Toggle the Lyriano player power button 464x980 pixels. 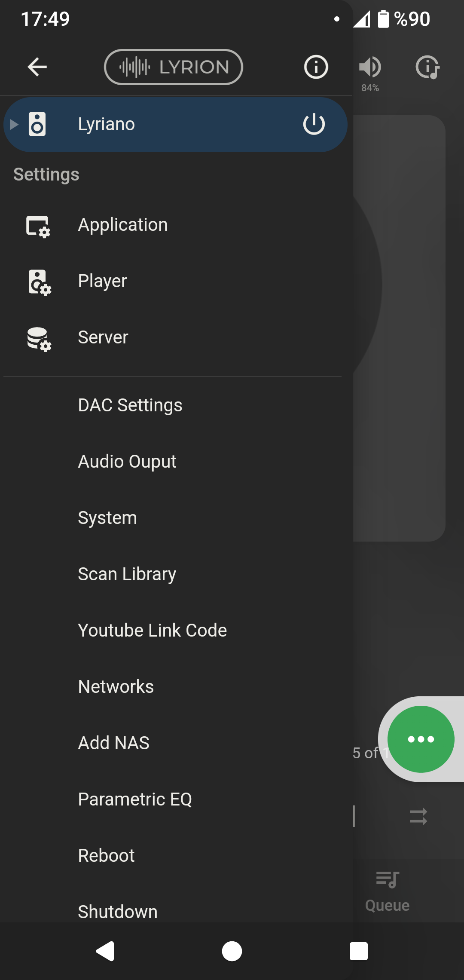click(314, 124)
